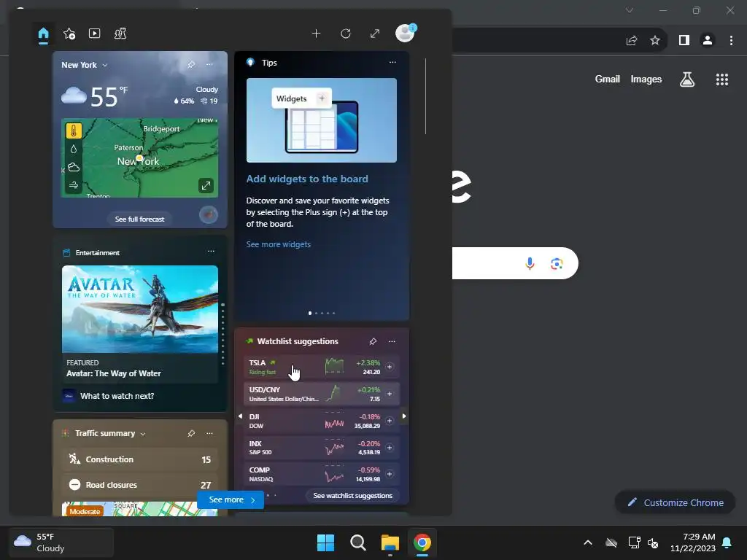Click See watchlist suggestions button

(353, 496)
